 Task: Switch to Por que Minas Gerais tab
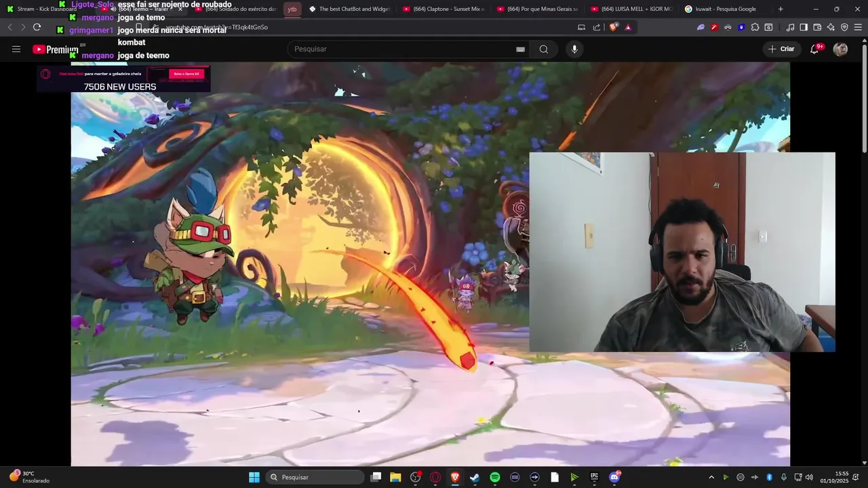pos(538,9)
